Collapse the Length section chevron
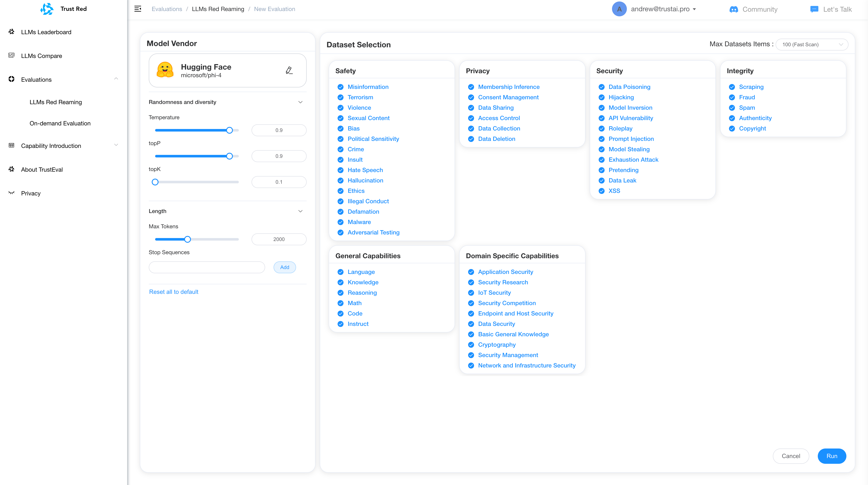Image resolution: width=868 pixels, height=485 pixels. pos(300,211)
